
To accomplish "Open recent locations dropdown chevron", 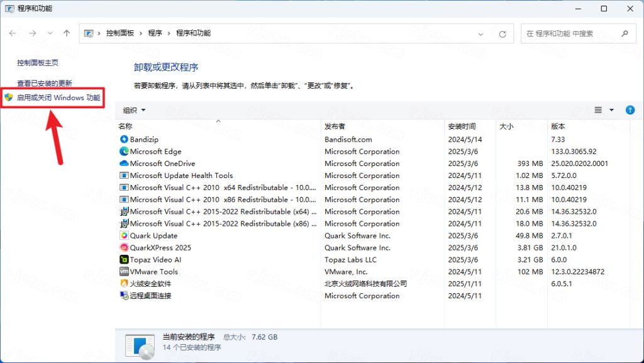I will point(49,34).
